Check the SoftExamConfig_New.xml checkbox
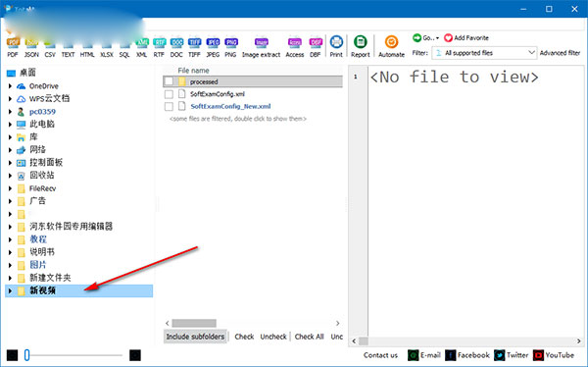This screenshot has height=367, width=588. 169,106
